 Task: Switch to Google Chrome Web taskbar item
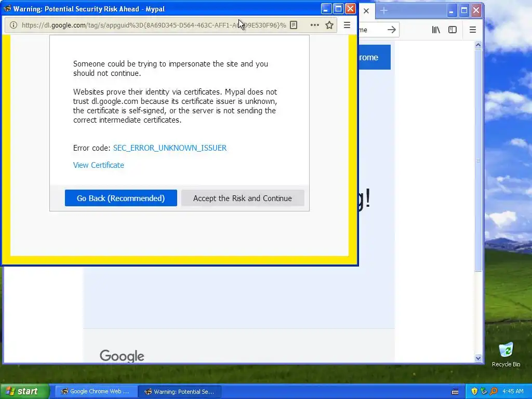(x=96, y=391)
